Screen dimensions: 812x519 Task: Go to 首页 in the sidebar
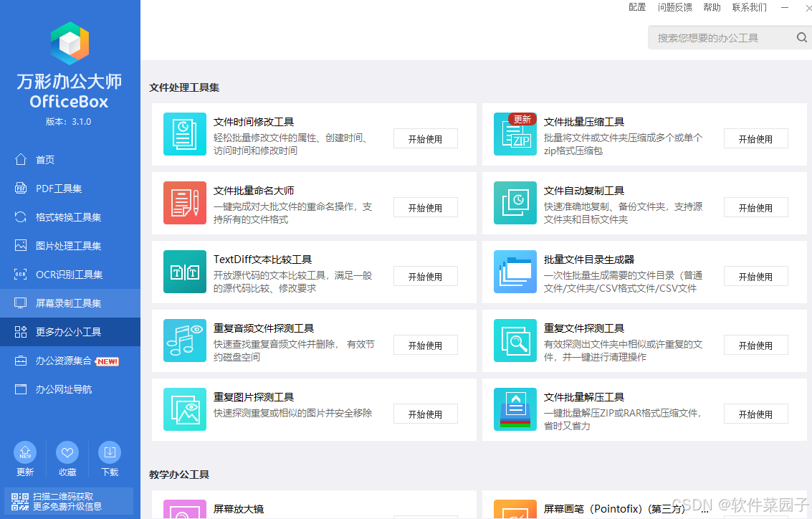pos(70,160)
